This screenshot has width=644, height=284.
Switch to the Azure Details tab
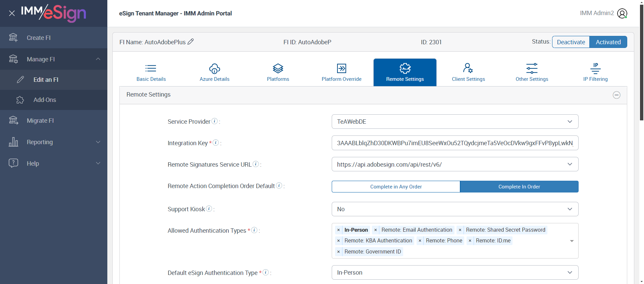point(214,72)
